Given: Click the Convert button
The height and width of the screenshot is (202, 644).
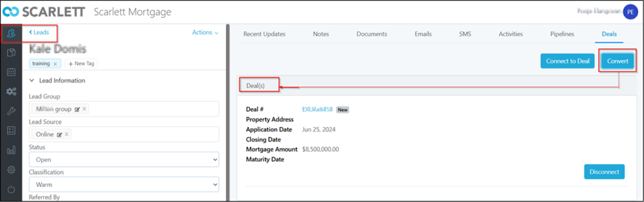Looking at the screenshot, I should click(x=617, y=61).
